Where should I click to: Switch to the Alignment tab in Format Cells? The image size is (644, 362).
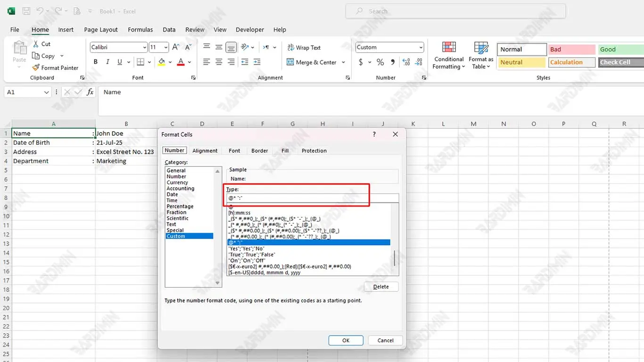tap(205, 151)
